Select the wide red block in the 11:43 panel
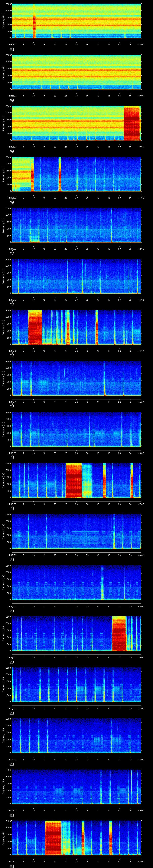 pos(35,327)
